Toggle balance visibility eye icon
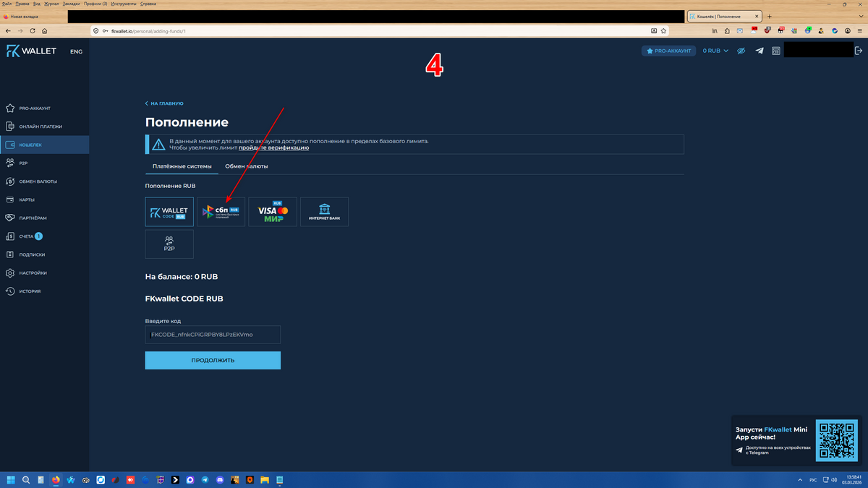The height and width of the screenshot is (488, 868). pyautogui.click(x=741, y=51)
